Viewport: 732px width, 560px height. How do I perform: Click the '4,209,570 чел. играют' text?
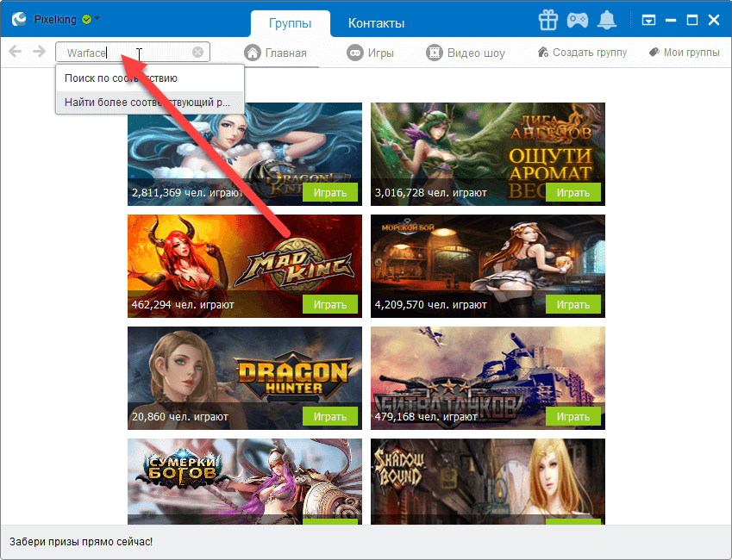(430, 305)
